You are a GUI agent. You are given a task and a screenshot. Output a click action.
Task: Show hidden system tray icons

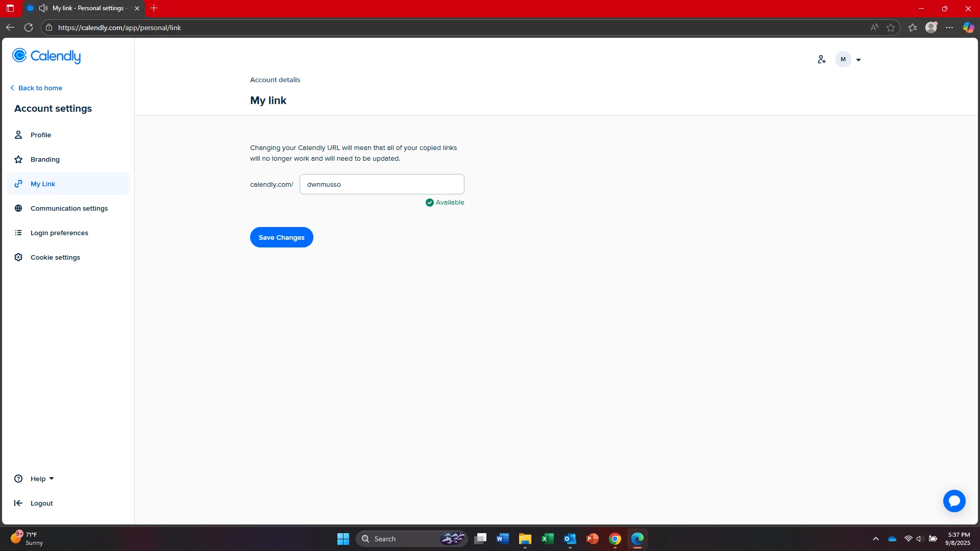(876, 539)
